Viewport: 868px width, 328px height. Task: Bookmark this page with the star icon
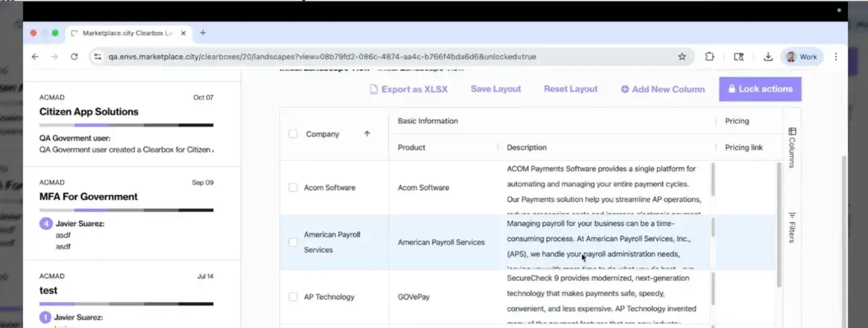(681, 56)
